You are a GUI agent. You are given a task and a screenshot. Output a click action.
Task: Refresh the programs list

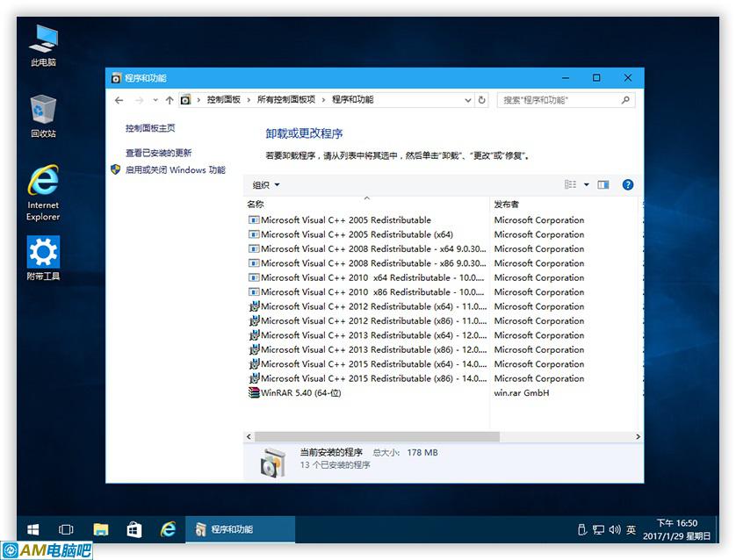pos(481,100)
